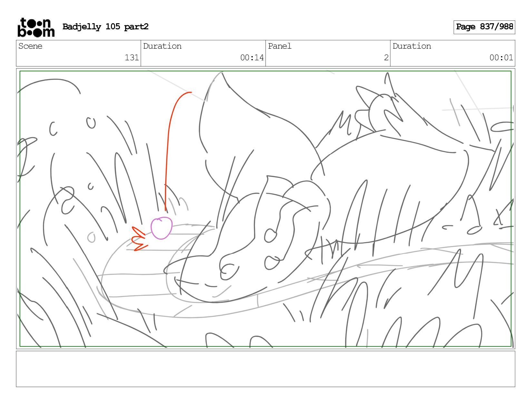Click the empty notes box below panel
Viewport: 532px width, 411px height.
[266, 369]
